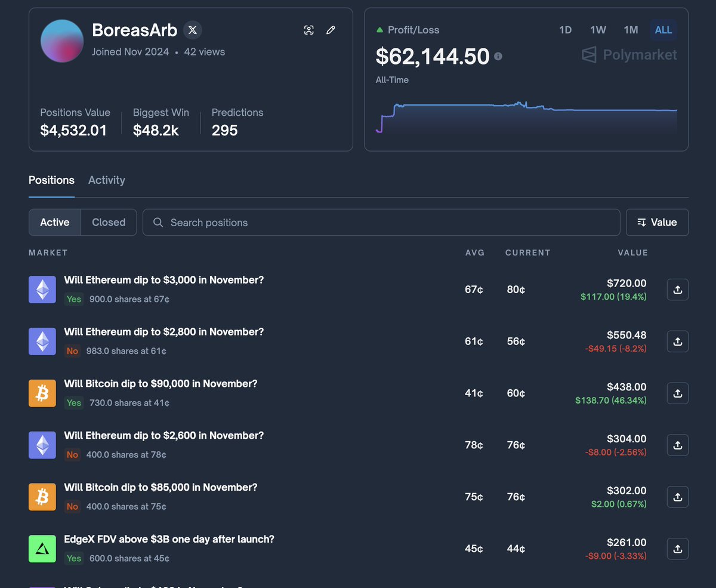
Task: Click the BoreasArb username heading
Action: point(135,30)
